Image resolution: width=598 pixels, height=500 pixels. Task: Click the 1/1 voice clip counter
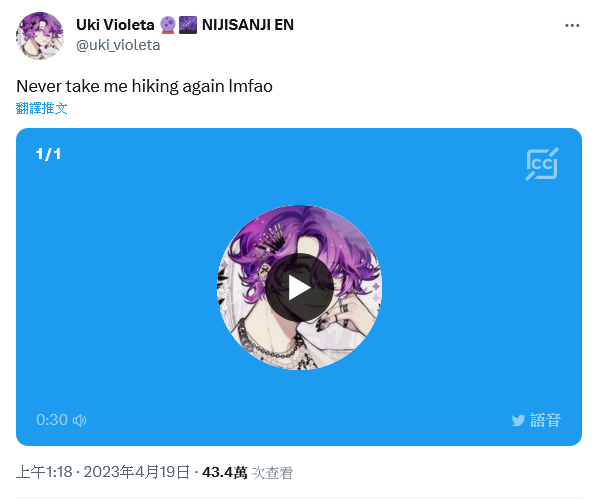click(x=48, y=154)
